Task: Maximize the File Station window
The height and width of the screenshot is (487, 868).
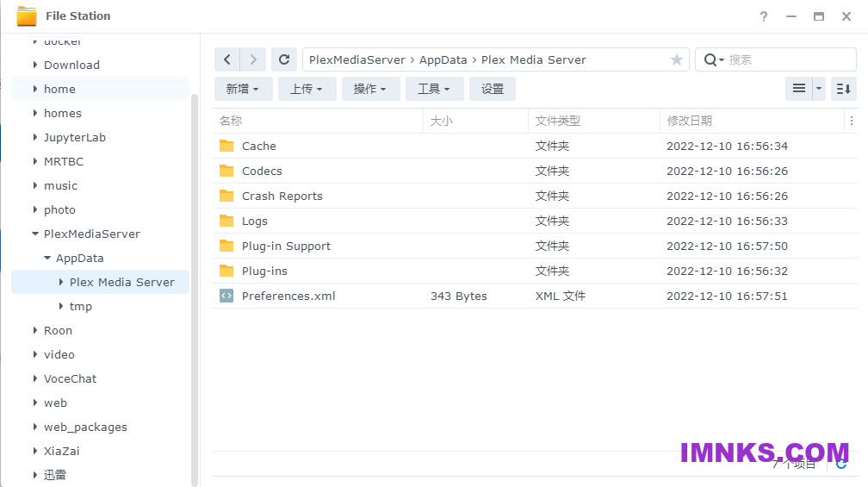Action: click(819, 16)
